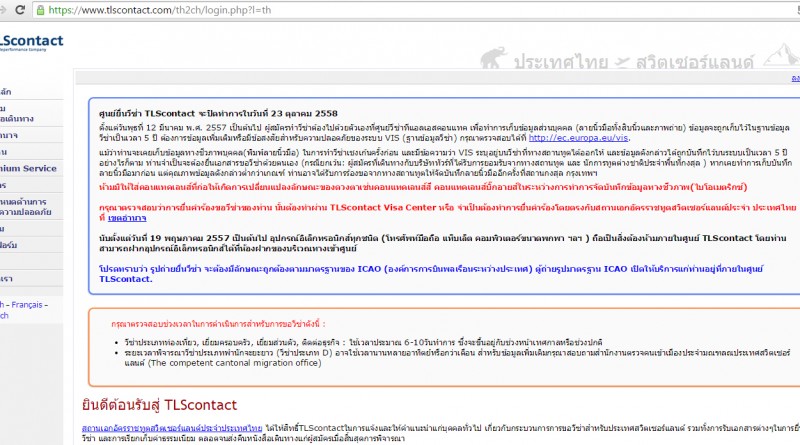Click the red 'TLScontact Visa Center' notice text

tap(447, 212)
